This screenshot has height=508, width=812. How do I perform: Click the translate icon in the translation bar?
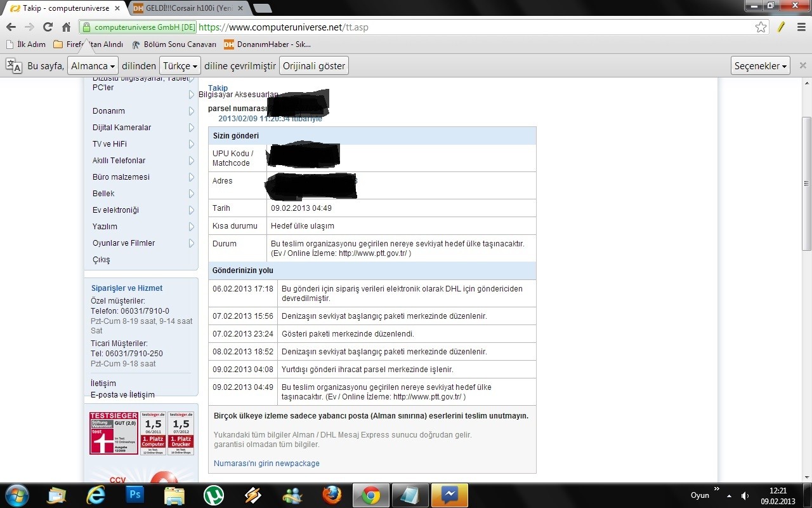coord(13,65)
